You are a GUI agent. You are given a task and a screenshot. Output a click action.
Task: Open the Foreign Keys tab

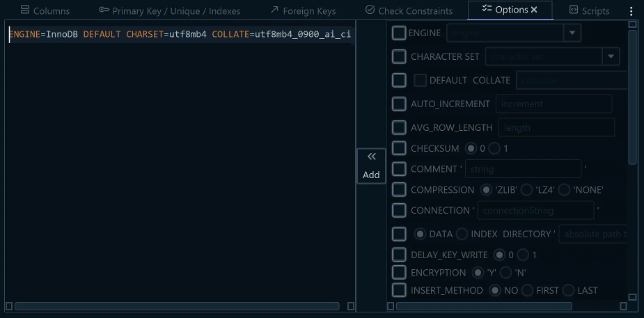pos(303,10)
